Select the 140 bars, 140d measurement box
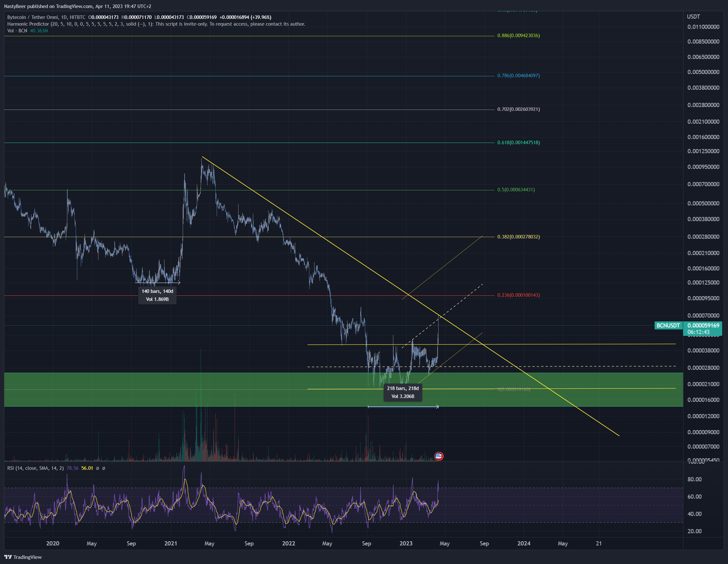The width and height of the screenshot is (728, 564). 157,295
